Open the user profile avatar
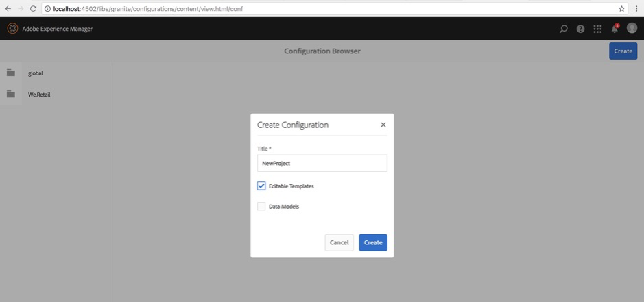The width and height of the screenshot is (644, 302). click(632, 28)
